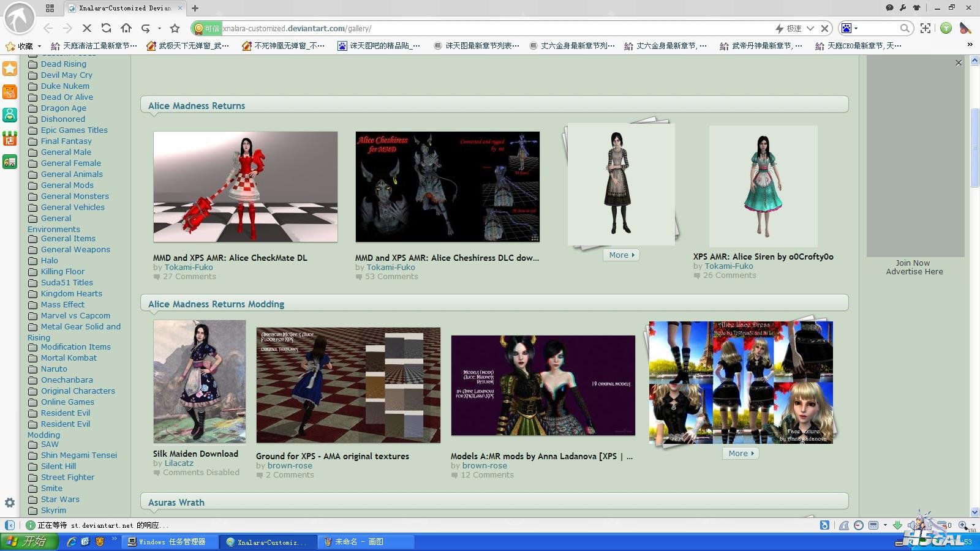Click the search magnifier icon

click(x=905, y=28)
